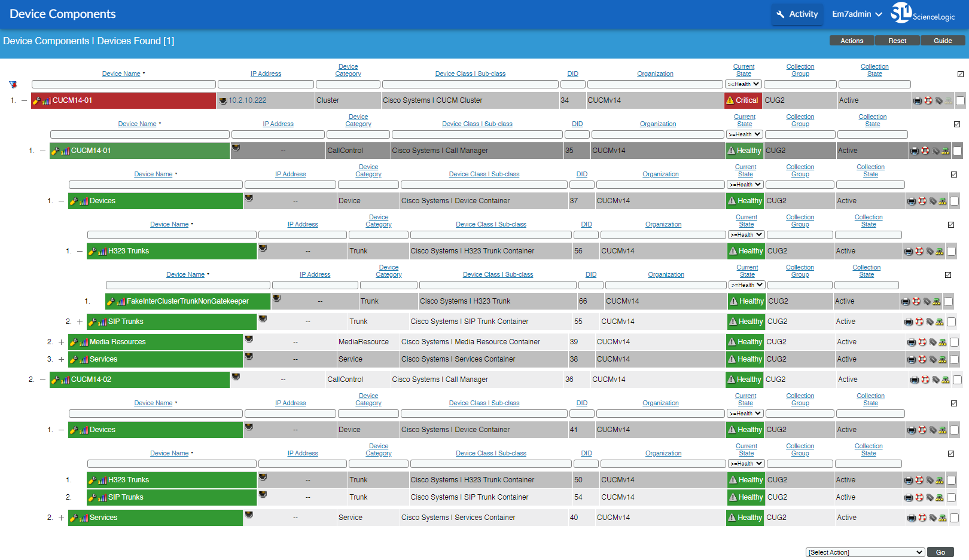
Task: Click Healthy state badge of CUCM14-02
Action: [744, 380]
